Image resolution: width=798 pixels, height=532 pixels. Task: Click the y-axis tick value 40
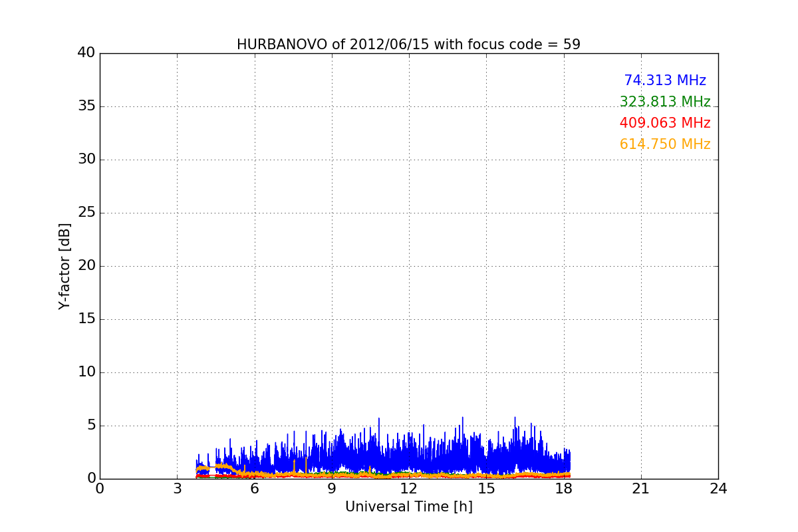click(86, 53)
